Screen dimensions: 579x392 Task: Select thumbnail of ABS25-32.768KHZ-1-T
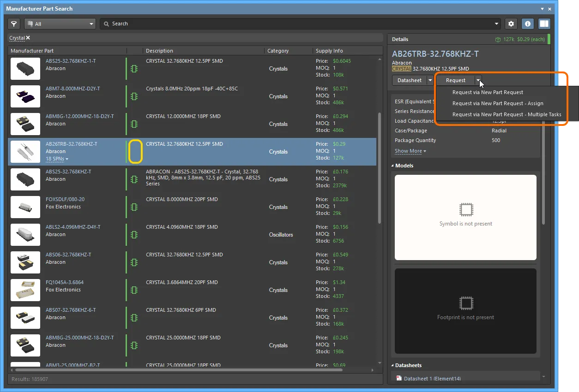pos(25,69)
